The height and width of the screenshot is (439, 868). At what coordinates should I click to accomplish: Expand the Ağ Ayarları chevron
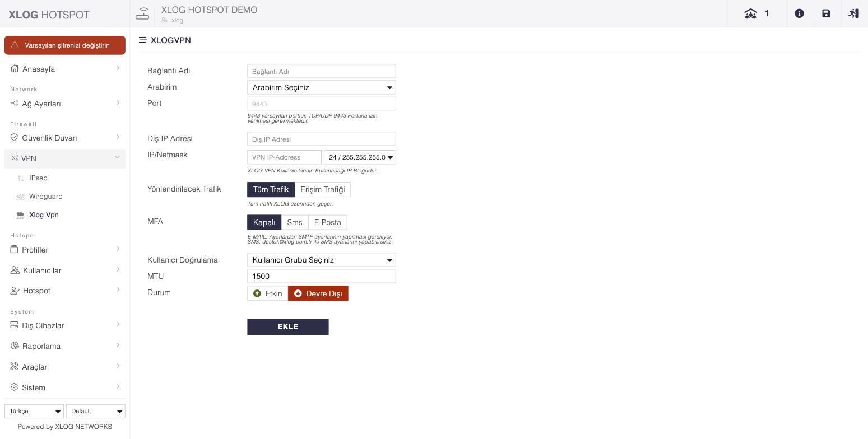[118, 102]
